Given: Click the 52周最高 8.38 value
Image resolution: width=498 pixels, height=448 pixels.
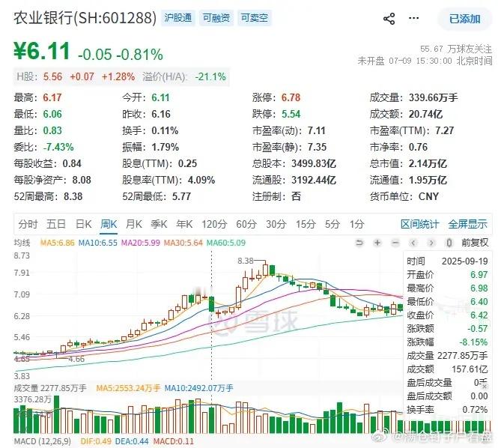Looking at the screenshot, I should coord(73,197).
